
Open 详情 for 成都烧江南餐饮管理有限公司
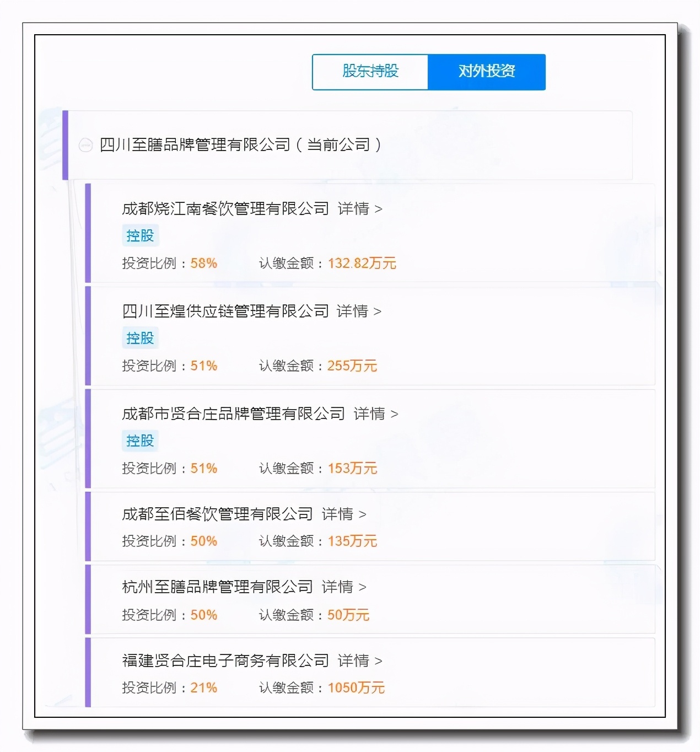click(x=360, y=209)
